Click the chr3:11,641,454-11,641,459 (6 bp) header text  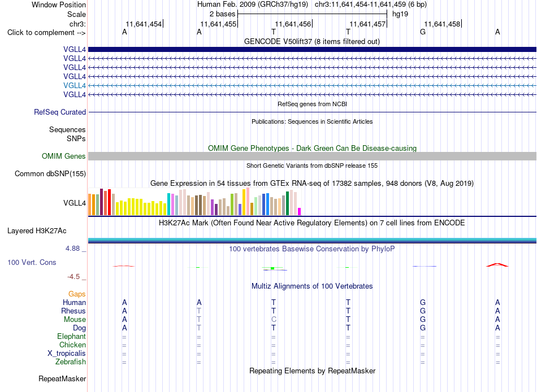click(x=371, y=5)
